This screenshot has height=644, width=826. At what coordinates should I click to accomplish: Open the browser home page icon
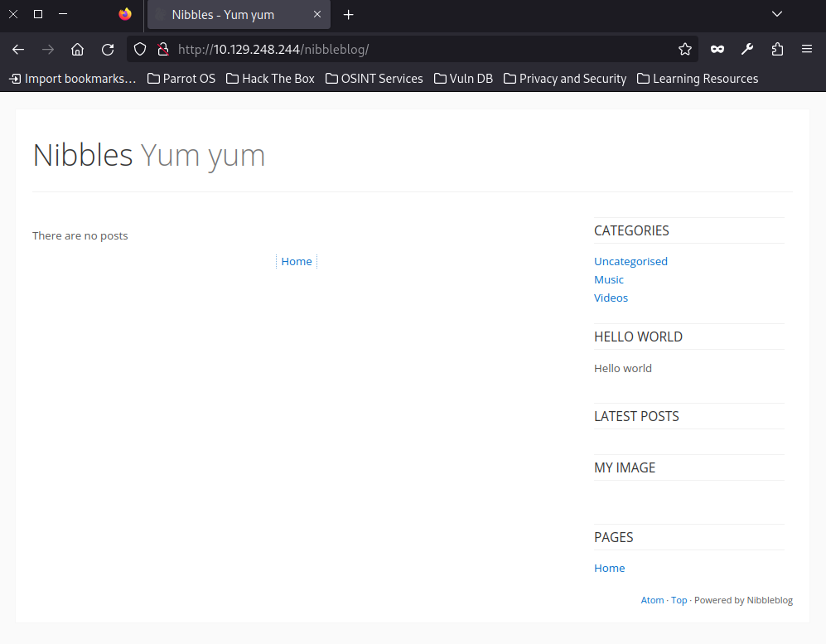click(x=77, y=50)
